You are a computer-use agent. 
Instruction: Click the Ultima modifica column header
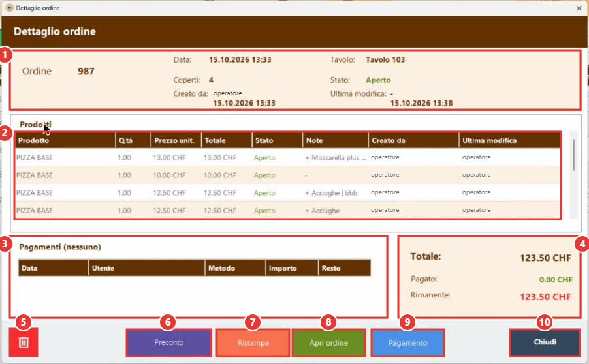[x=509, y=140]
